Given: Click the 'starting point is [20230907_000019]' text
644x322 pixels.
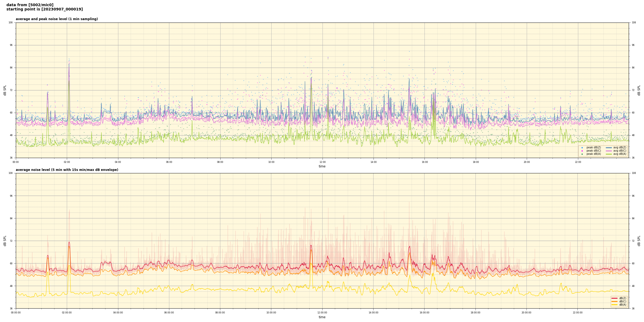Looking at the screenshot, I should click(x=45, y=9).
